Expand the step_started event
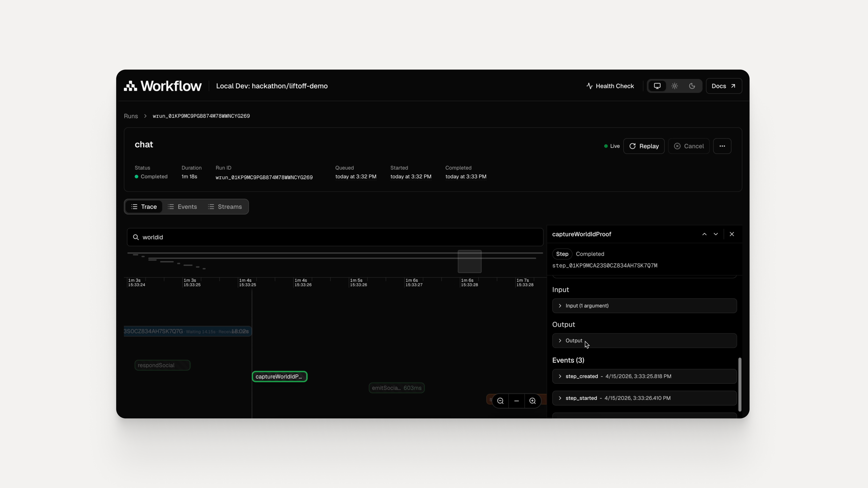The width and height of the screenshot is (868, 488). [x=644, y=398]
